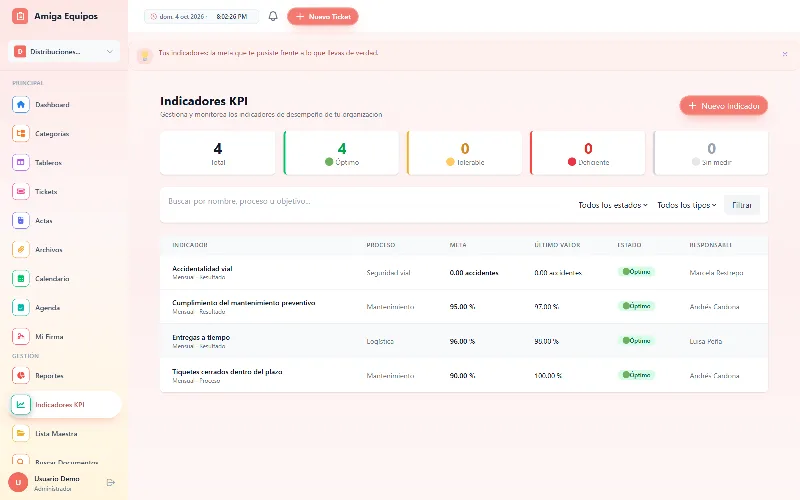Expand the Distribuciones organization selector
The image size is (800, 500).
(x=64, y=52)
